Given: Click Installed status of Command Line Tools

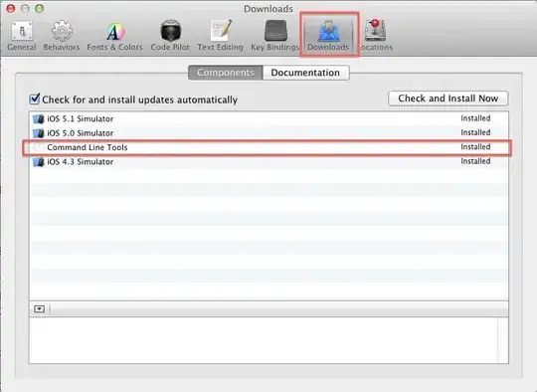Looking at the screenshot, I should click(x=475, y=147).
